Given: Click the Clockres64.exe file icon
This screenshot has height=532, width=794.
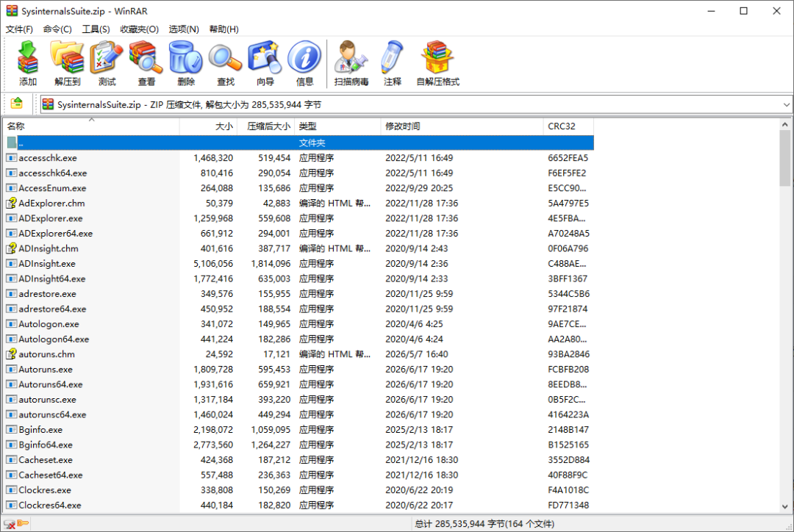Looking at the screenshot, I should click(x=11, y=505).
